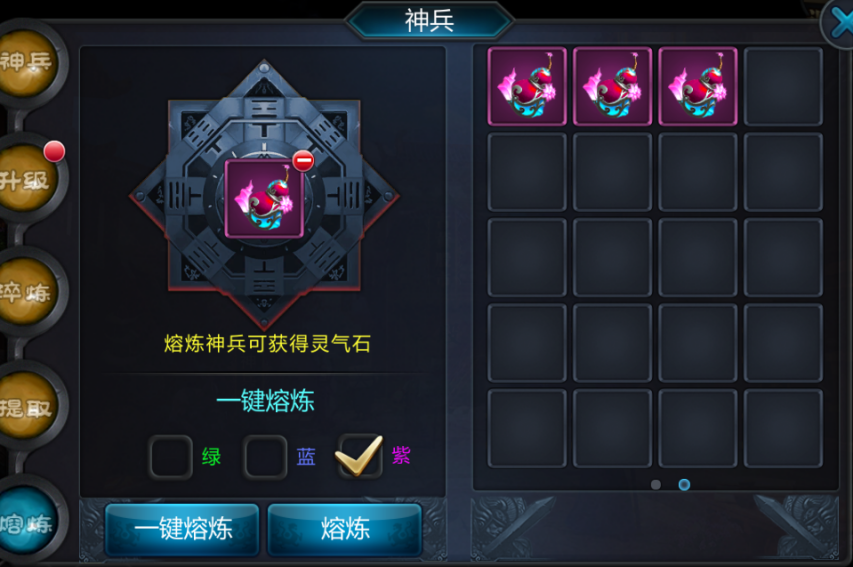Enable the 蓝 blue quality checkbox
Viewport: 853px width, 567px height.
265,457
